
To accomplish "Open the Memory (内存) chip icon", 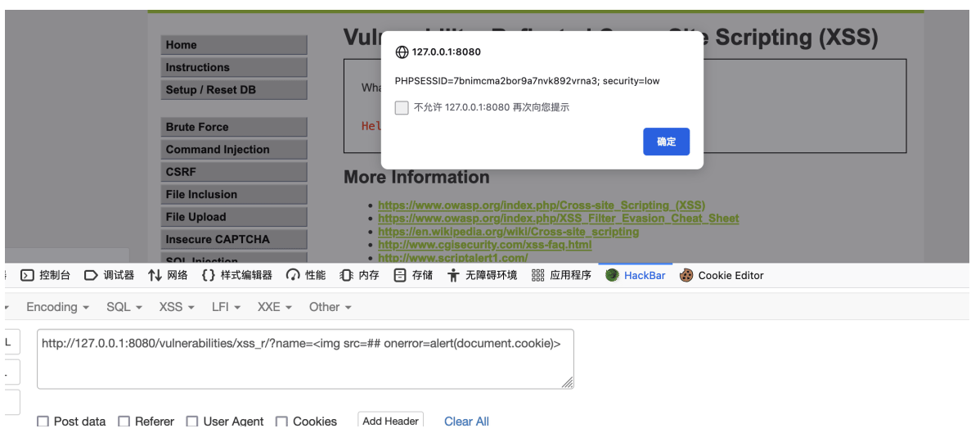I will coord(346,275).
